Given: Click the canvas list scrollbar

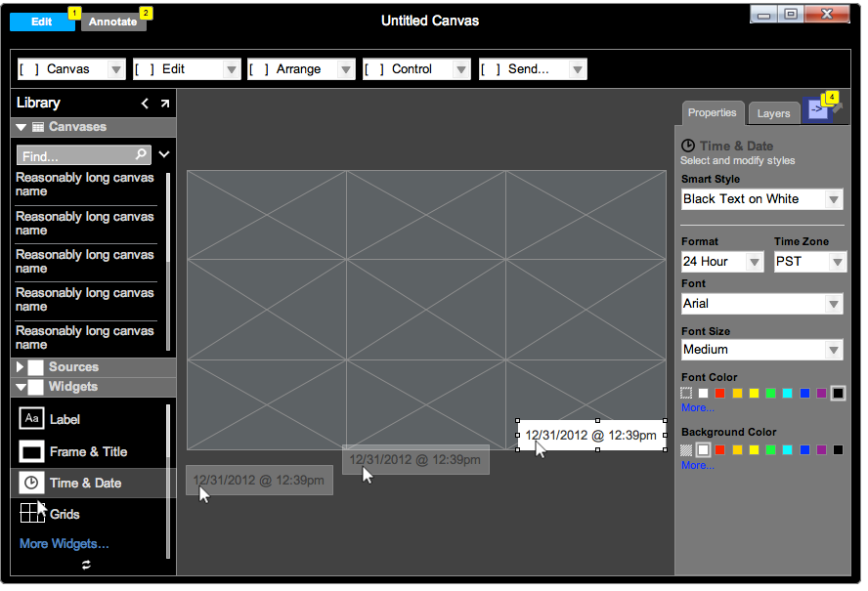Looking at the screenshot, I should [168, 261].
